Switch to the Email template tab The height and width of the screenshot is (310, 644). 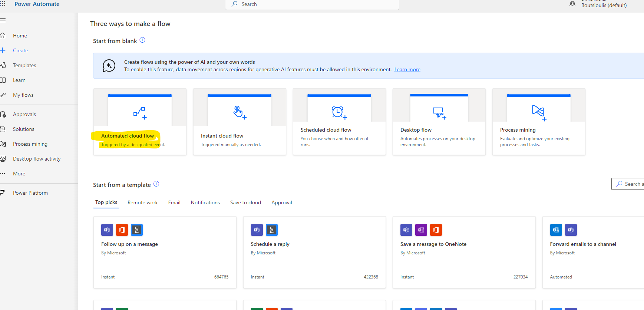pyautogui.click(x=174, y=202)
